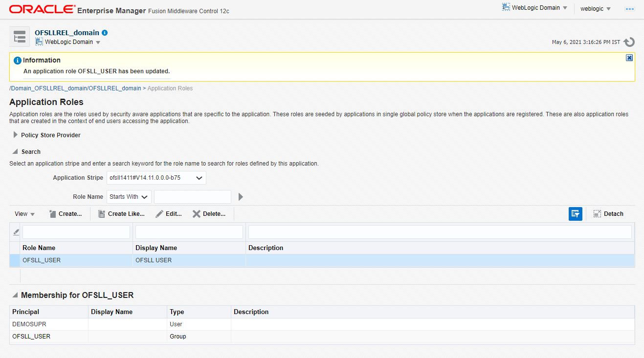Click the clear filter eraser icon

16,232
